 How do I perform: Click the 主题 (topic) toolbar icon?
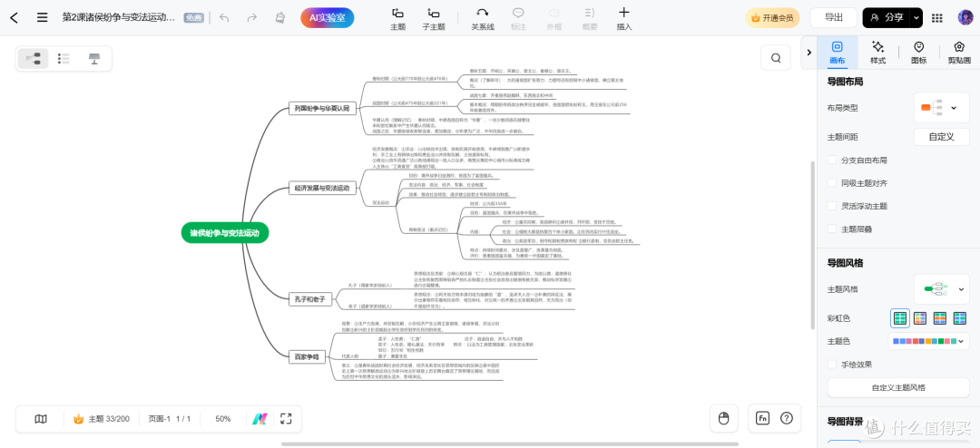pyautogui.click(x=397, y=17)
